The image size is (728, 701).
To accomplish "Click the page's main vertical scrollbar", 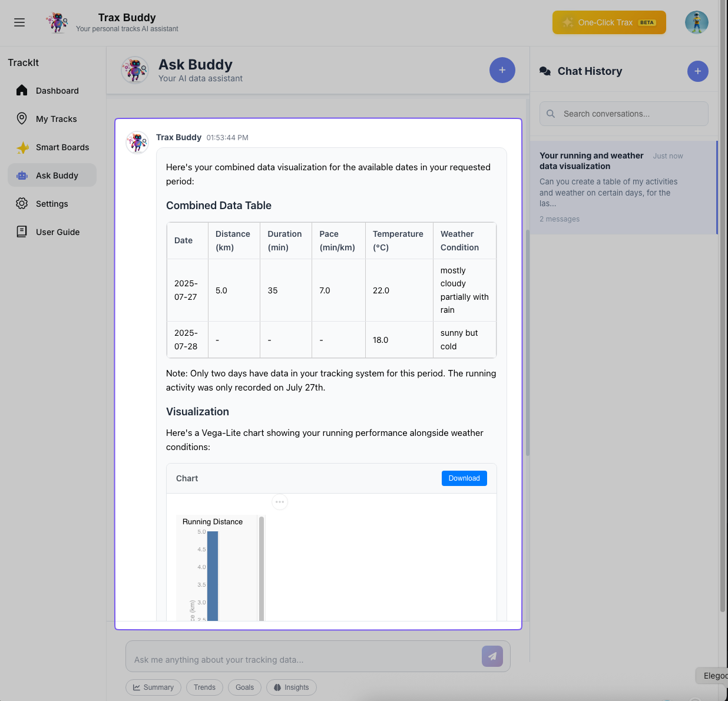I will click(x=723, y=306).
